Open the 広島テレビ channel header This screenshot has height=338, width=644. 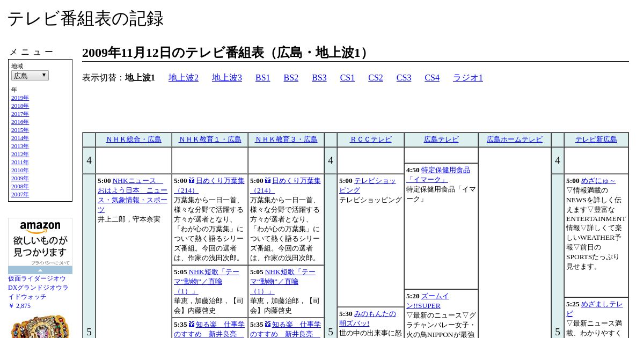tap(441, 139)
